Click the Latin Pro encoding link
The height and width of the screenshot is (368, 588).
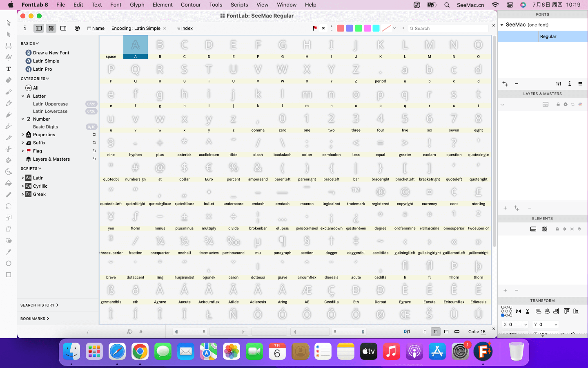pyautogui.click(x=42, y=69)
